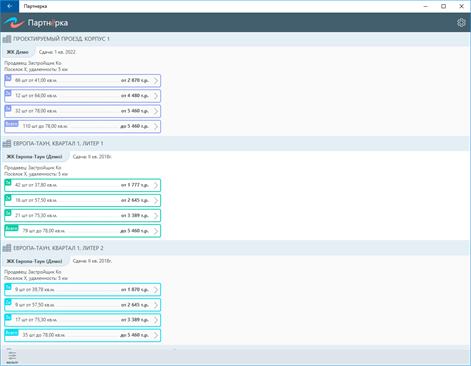Open row 21 шт от 75,30 кв.м.
Viewport: 471px width, 366px height.
click(x=83, y=216)
